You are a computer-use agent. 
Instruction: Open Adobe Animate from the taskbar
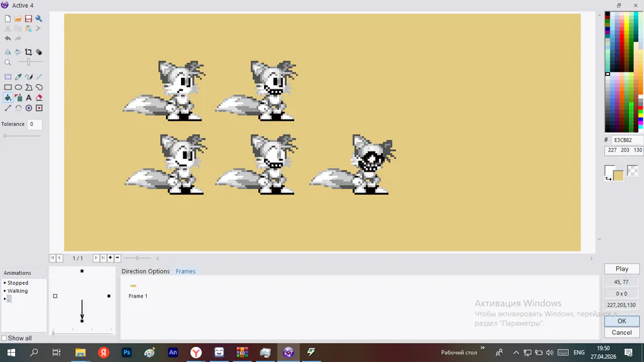173,352
